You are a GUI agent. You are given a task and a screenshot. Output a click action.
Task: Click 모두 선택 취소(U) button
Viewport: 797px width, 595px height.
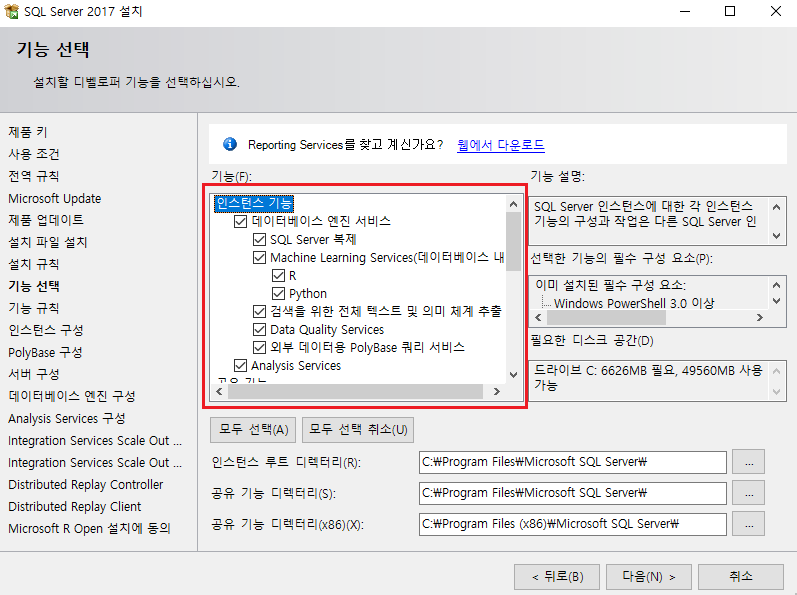coord(358,430)
